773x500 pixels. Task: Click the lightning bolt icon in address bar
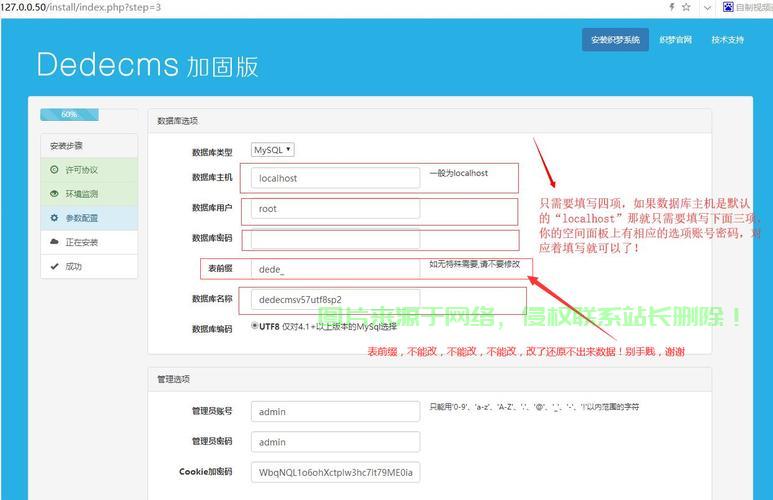click(671, 7)
